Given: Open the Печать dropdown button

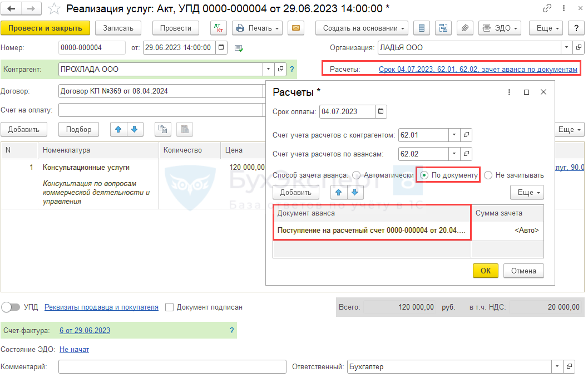Looking at the screenshot, I should [257, 28].
